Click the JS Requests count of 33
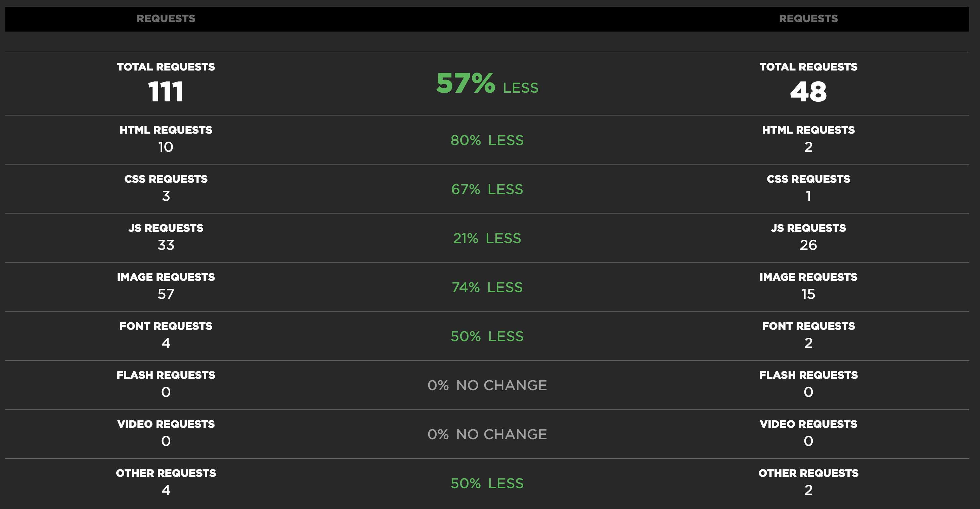The image size is (980, 509). (166, 245)
